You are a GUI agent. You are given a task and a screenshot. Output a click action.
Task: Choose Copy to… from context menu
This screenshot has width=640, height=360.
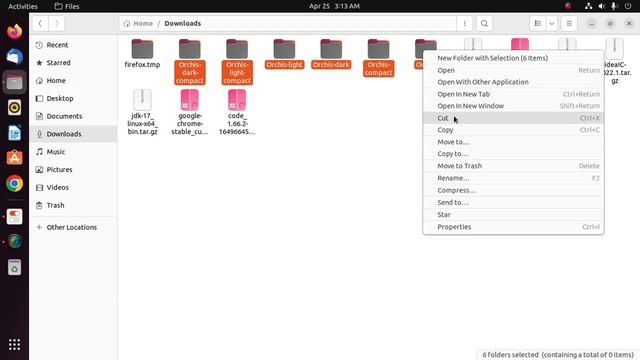[513, 154]
